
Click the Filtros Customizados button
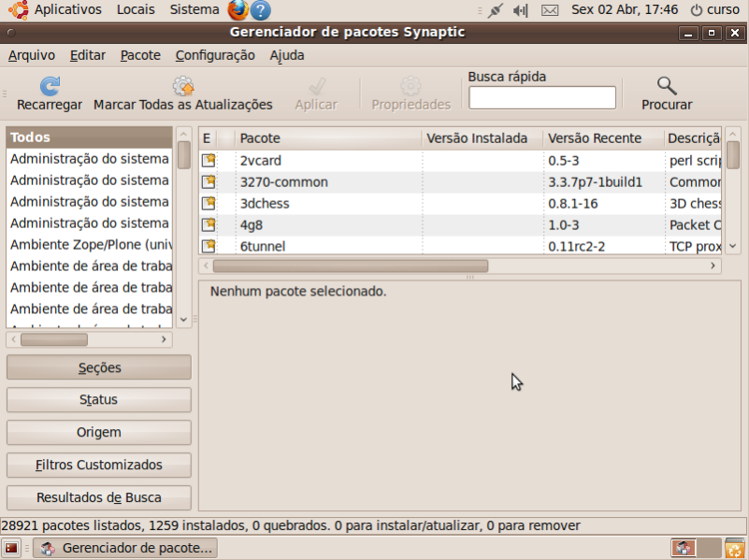pyautogui.click(x=99, y=465)
